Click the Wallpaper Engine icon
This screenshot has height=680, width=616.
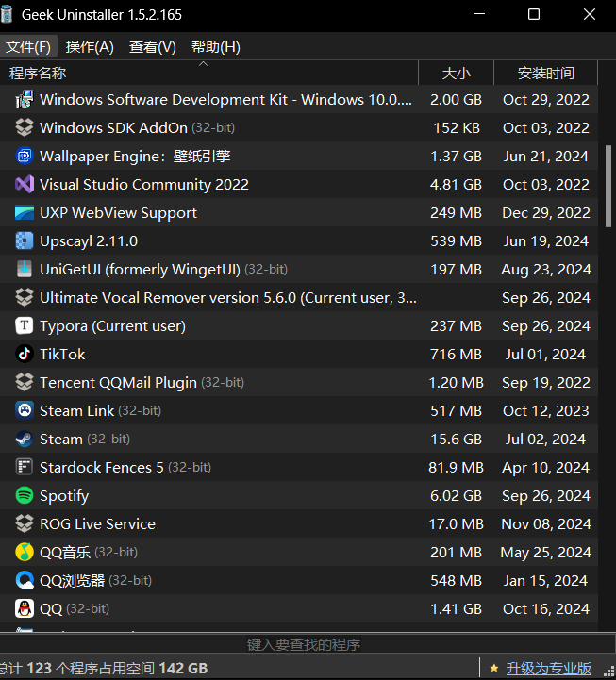coord(25,156)
